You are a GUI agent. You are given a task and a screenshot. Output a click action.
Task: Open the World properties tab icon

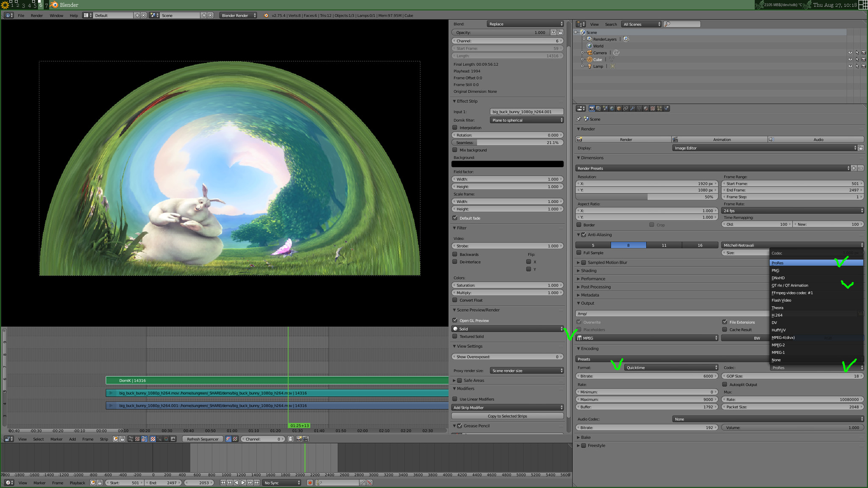612,108
